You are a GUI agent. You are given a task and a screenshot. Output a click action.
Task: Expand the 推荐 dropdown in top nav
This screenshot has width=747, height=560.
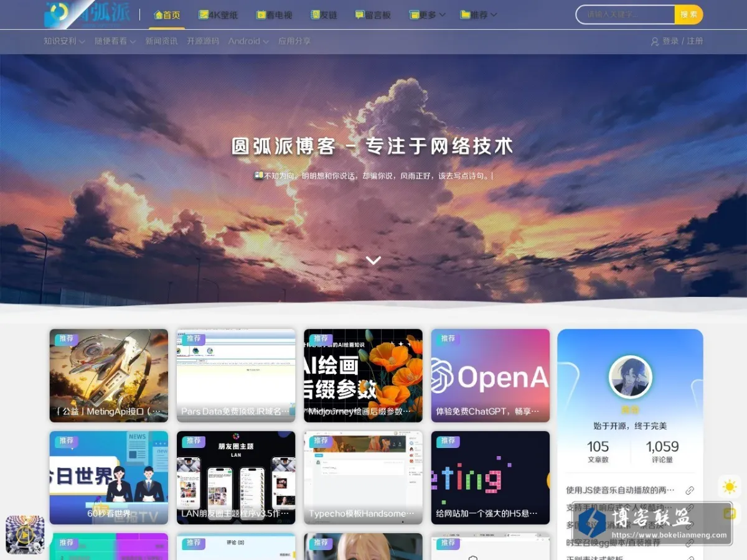tap(478, 14)
